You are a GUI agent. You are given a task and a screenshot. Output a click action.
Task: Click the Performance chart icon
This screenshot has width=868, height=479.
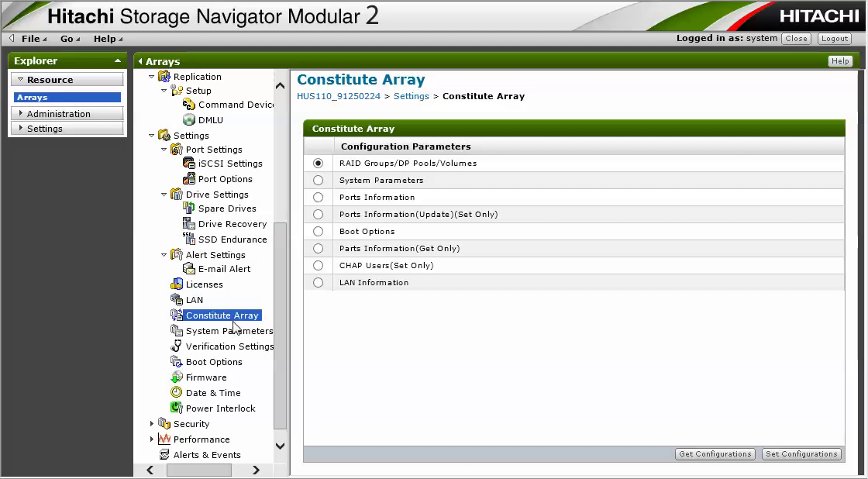164,439
